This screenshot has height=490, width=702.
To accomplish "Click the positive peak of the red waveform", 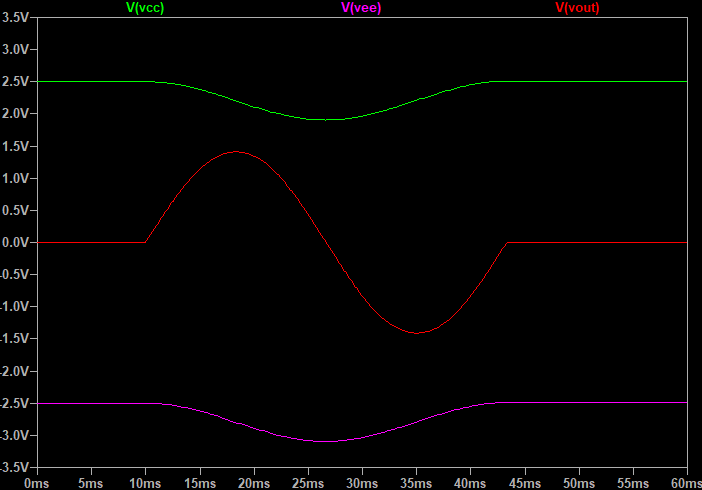I will click(236, 152).
